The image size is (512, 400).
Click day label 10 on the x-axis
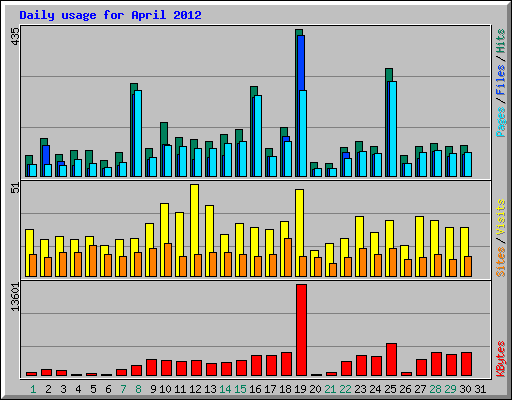tap(165, 389)
